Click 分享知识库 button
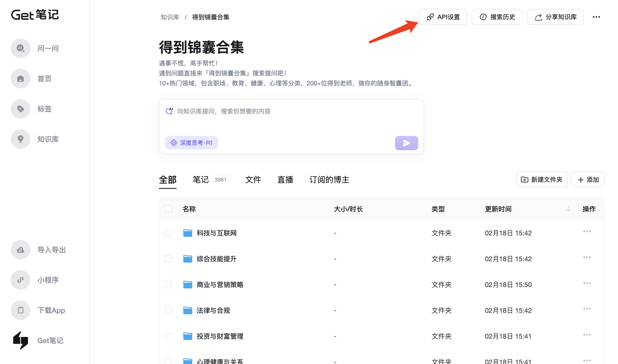Image resolution: width=618 pixels, height=364 pixels. (x=555, y=17)
